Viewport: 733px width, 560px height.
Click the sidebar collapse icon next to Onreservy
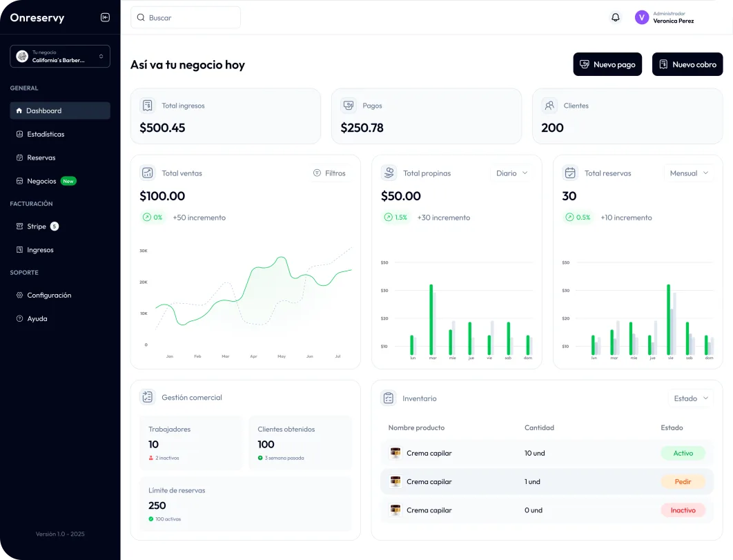[105, 17]
